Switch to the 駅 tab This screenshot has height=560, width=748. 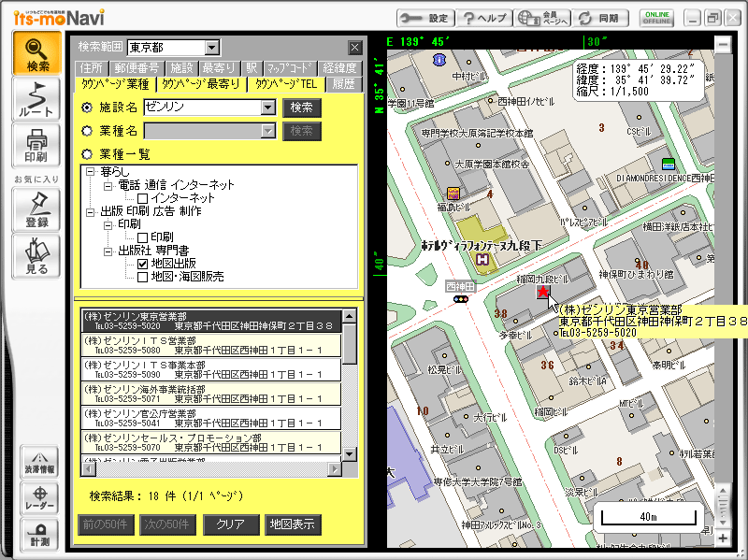point(252,68)
